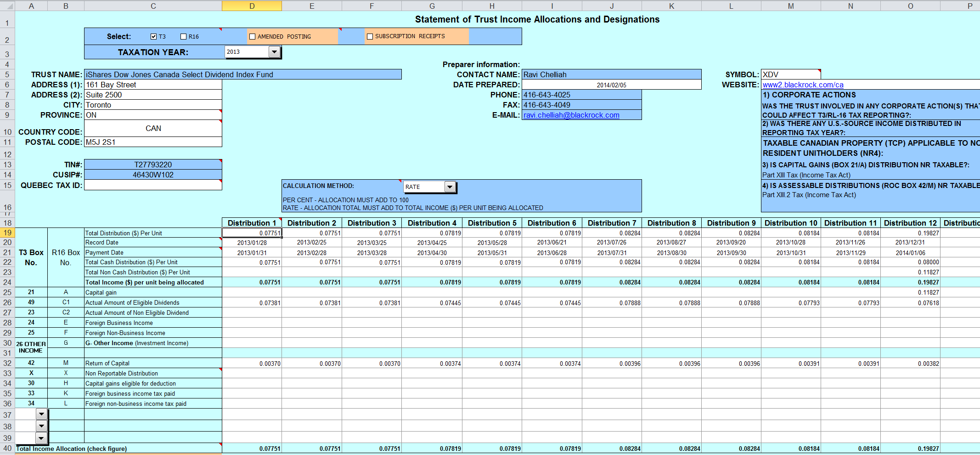Select row 40 header
980x455 pixels.
pos(7,448)
